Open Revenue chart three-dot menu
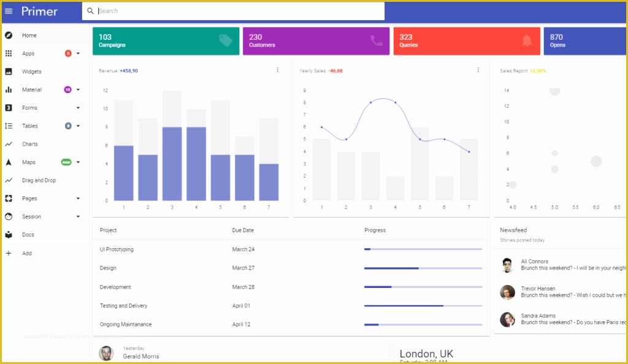 coord(278,70)
